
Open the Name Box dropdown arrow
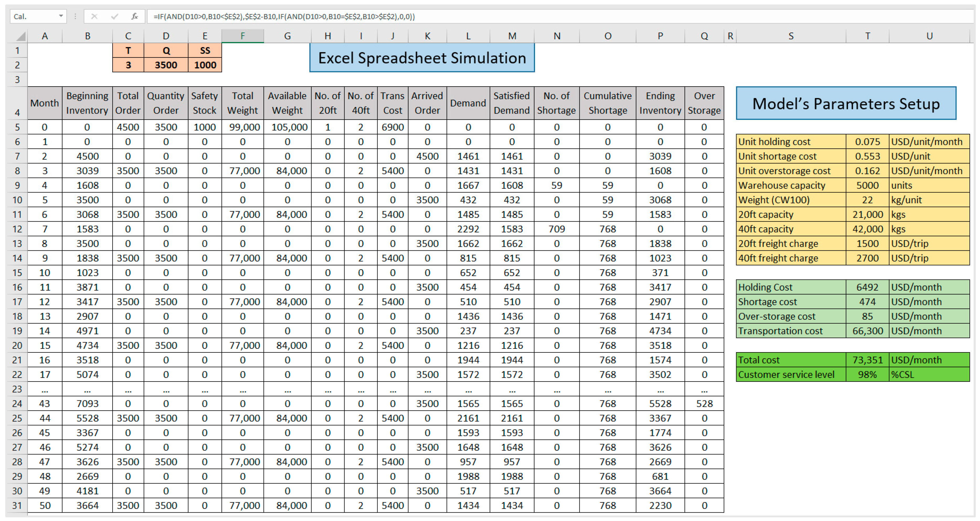[61, 16]
